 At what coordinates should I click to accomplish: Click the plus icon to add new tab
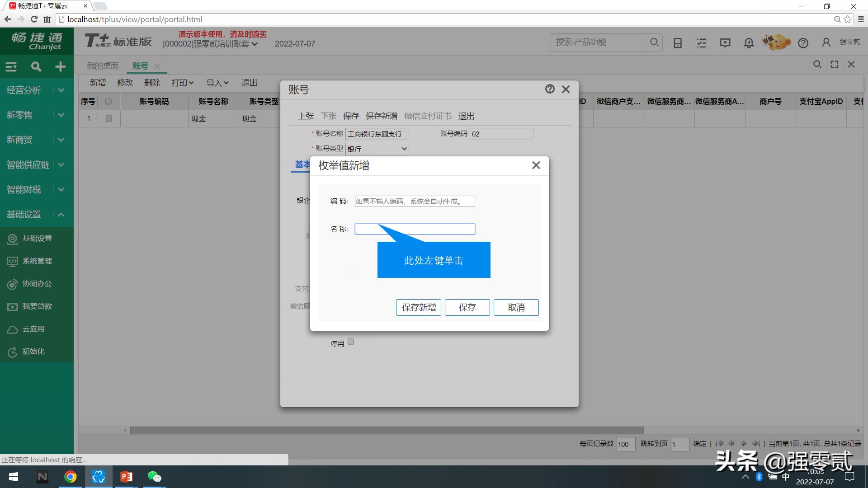coord(60,66)
